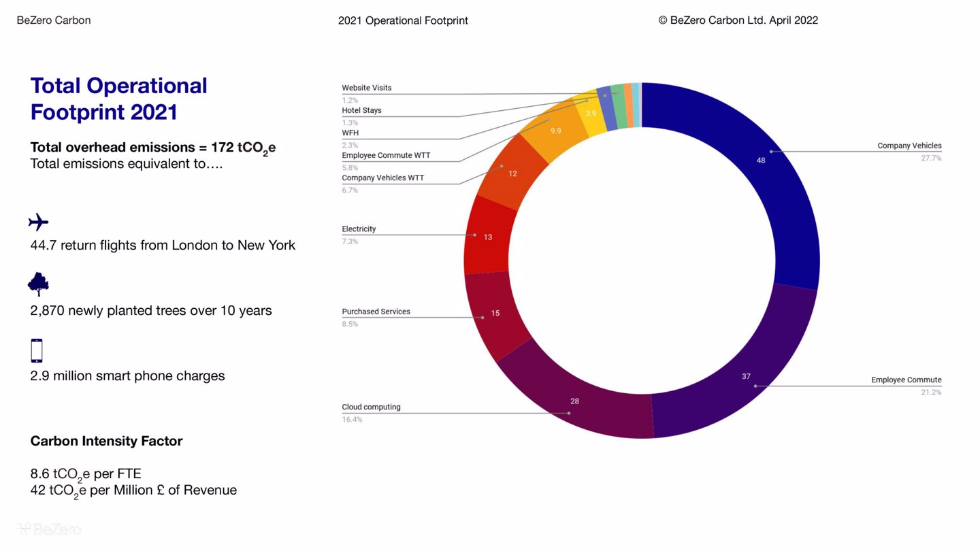This screenshot has height=551, width=980.
Task: Click the Carbon Intensity Factor heading
Action: pos(106,441)
